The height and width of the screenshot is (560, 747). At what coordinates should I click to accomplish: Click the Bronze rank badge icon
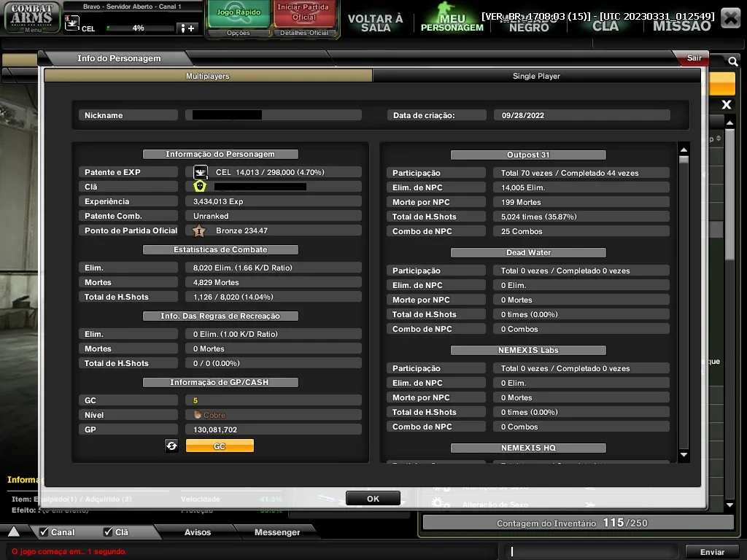[199, 231]
